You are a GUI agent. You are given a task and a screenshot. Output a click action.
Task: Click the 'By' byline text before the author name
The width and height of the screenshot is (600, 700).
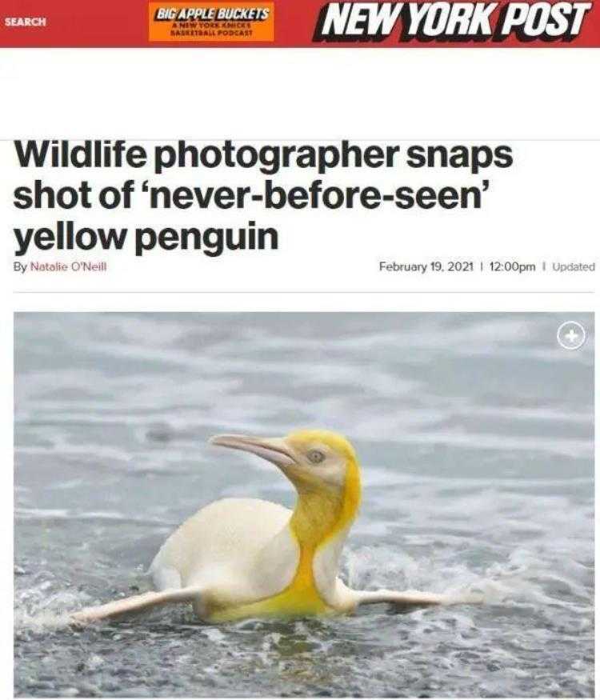[x=20, y=267]
